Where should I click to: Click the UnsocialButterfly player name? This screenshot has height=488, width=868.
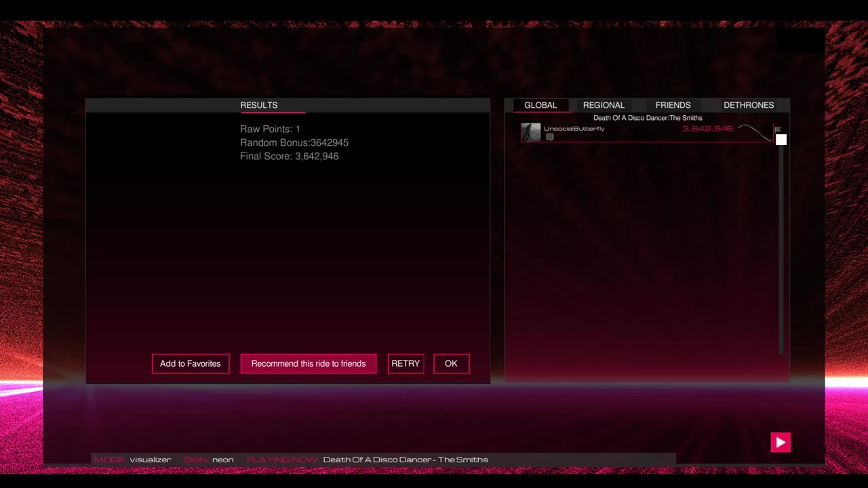pyautogui.click(x=574, y=129)
